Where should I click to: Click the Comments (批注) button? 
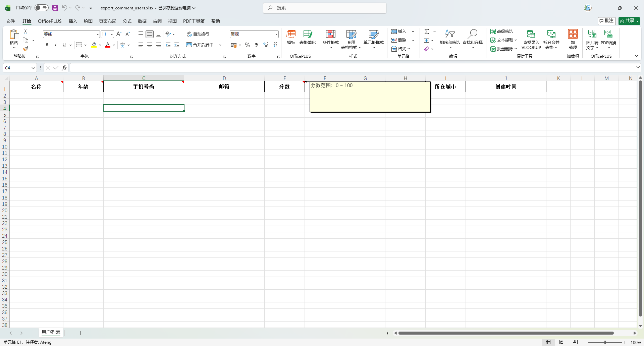(606, 21)
